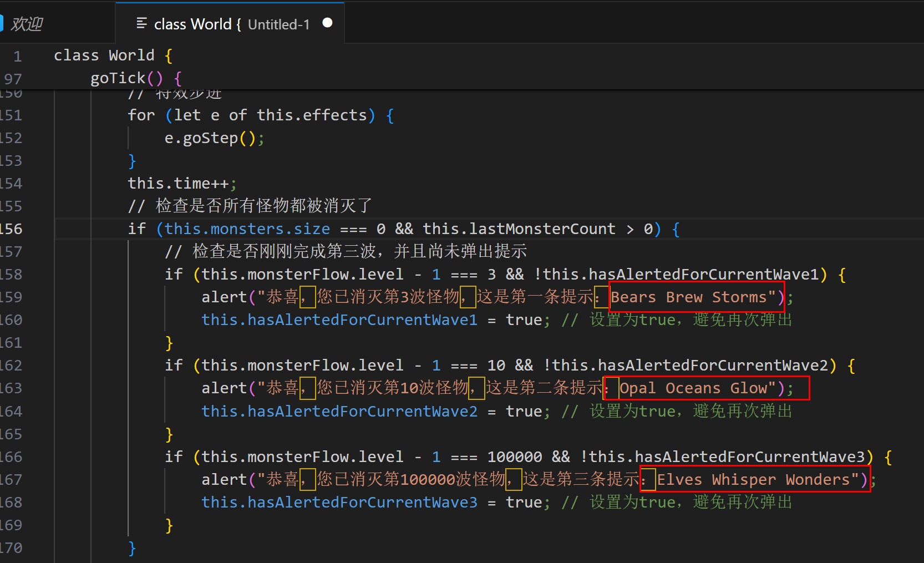Click the e.goStep() call
The height and width of the screenshot is (563, 924).
pyautogui.click(x=214, y=138)
